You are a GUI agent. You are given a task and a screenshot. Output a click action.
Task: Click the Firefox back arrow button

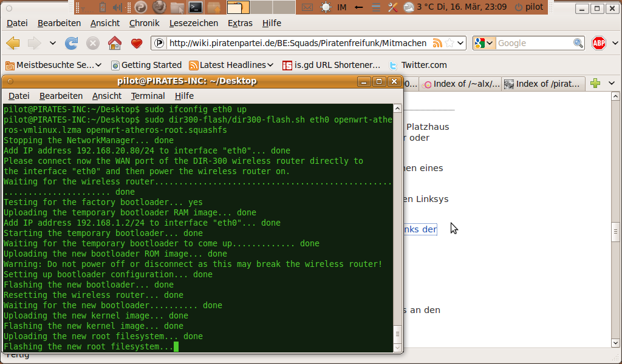point(13,43)
